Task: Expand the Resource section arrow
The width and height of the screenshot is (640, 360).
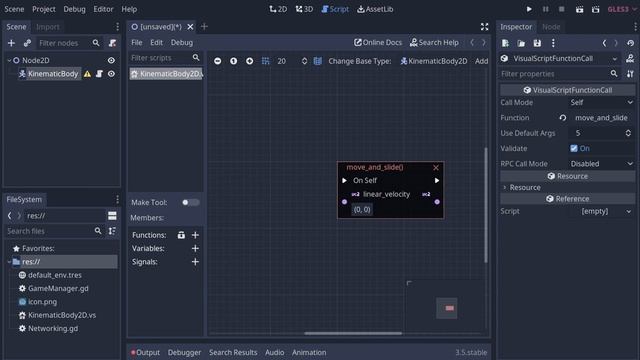Action: tap(505, 188)
